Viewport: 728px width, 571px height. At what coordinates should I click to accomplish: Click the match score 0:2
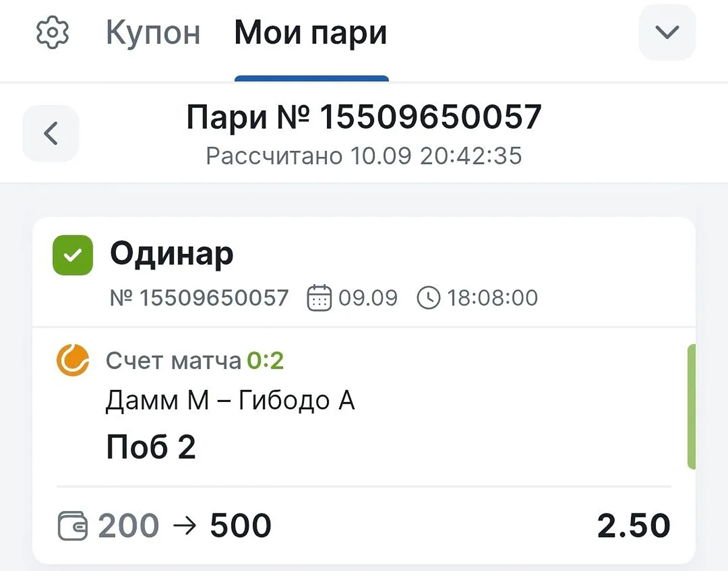[265, 361]
